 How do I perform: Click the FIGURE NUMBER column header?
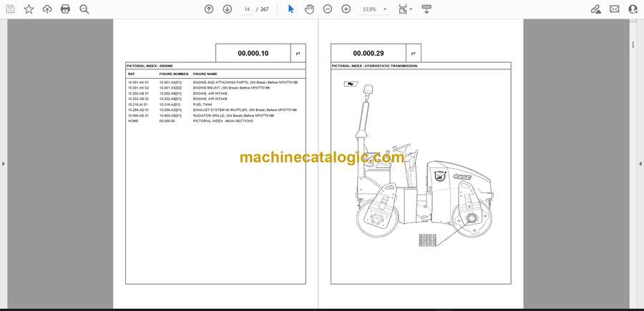174,74
